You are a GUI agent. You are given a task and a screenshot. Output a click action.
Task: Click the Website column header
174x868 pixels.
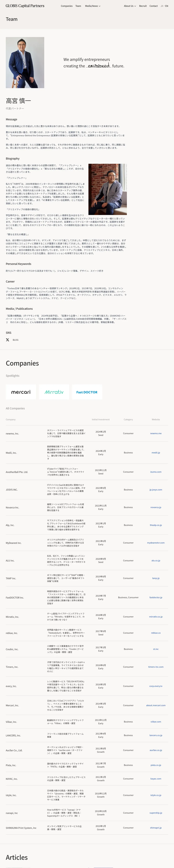coord(156,420)
